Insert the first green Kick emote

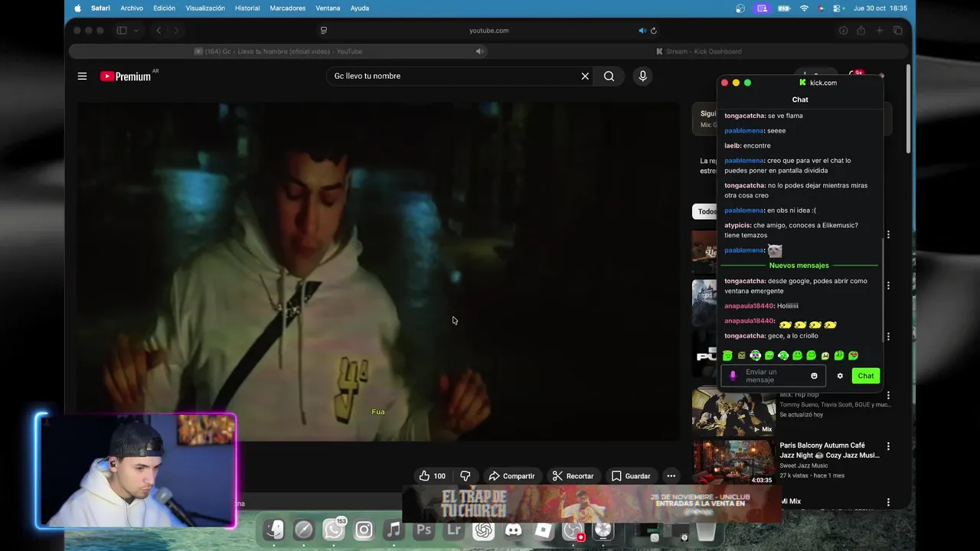pos(727,356)
